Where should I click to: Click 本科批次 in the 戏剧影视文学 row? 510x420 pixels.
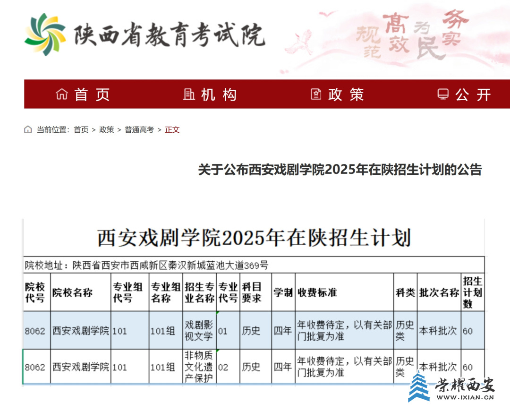tap(438, 331)
